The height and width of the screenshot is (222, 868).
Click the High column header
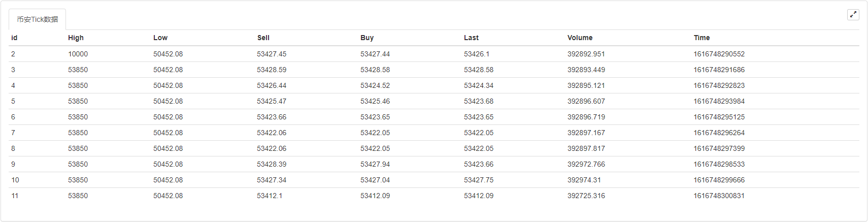pyautogui.click(x=76, y=38)
